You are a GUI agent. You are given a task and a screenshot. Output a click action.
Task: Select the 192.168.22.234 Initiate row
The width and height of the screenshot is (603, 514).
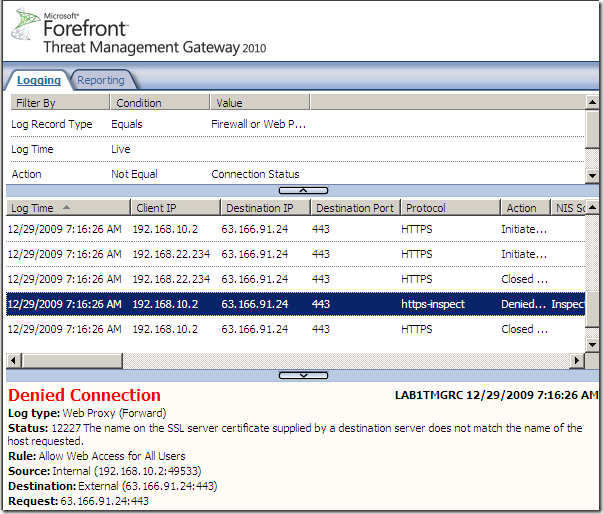click(x=295, y=254)
